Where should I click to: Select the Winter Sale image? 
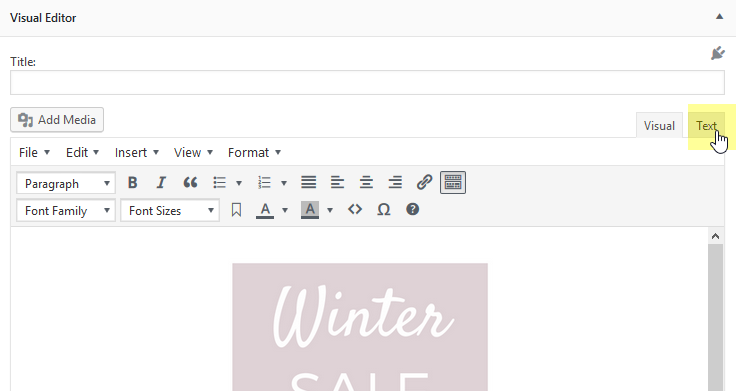pos(360,327)
